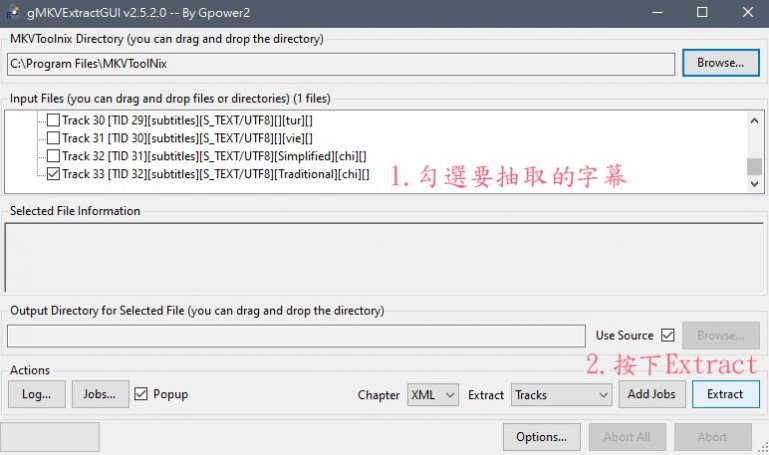Click the scroll down arrow in input files list
The image size is (769, 455).
[754, 184]
